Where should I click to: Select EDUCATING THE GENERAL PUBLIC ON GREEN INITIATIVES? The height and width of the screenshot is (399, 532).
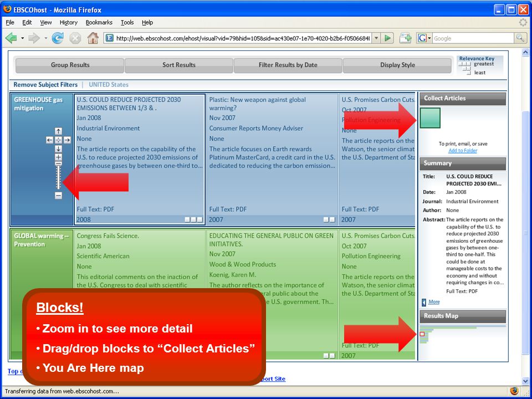point(272,240)
